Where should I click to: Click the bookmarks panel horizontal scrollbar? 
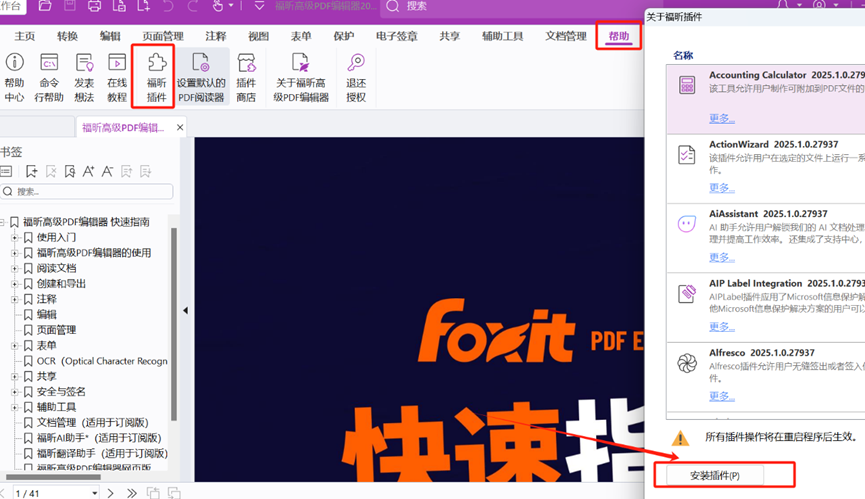[x=53, y=476]
